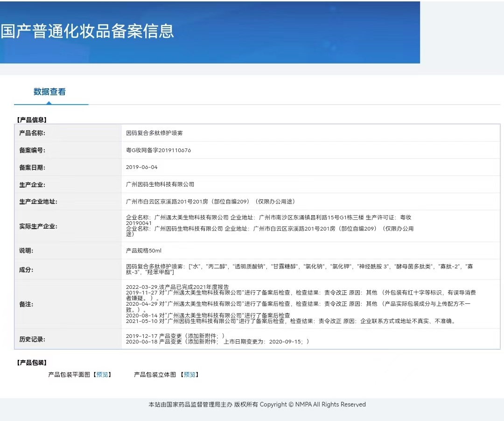Select the filing date 2019-06-04
The image size is (504, 421).
pos(141,167)
